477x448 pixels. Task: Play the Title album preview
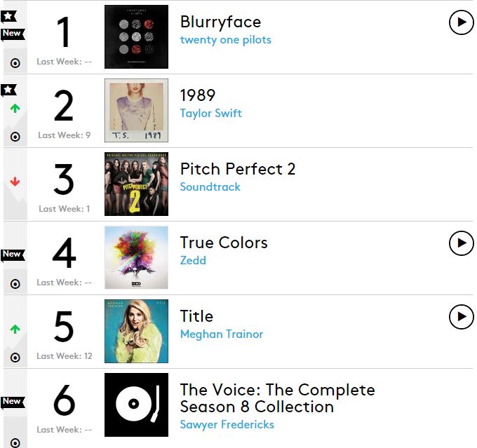461,317
